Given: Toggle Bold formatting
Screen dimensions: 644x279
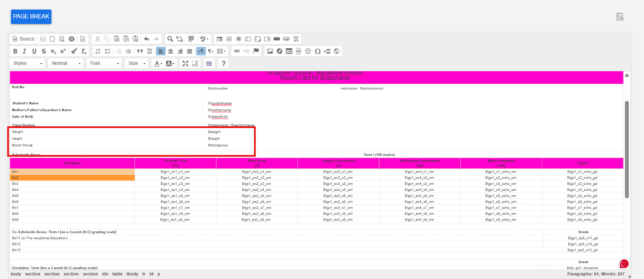Looking at the screenshot, I should (15, 51).
